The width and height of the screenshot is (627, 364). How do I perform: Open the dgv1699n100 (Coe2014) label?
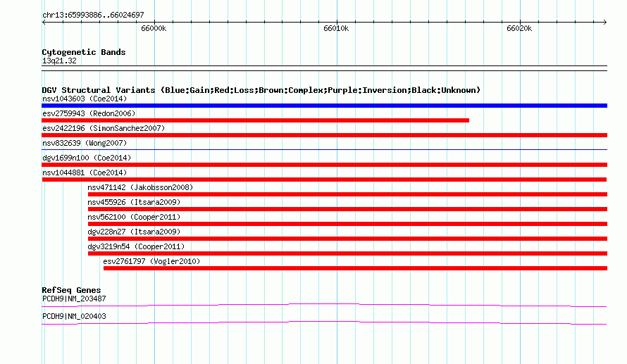[x=87, y=158]
